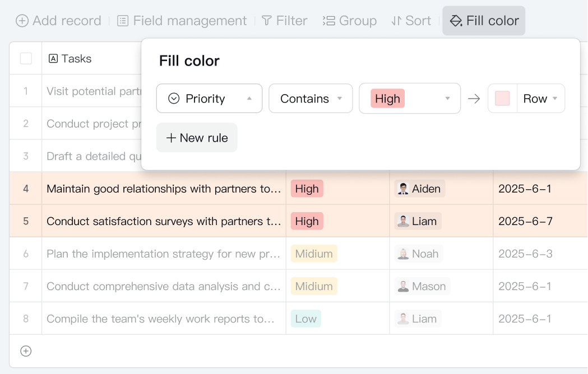The image size is (588, 374).
Task: Expand the Contains condition dropdown
Action: (x=311, y=99)
